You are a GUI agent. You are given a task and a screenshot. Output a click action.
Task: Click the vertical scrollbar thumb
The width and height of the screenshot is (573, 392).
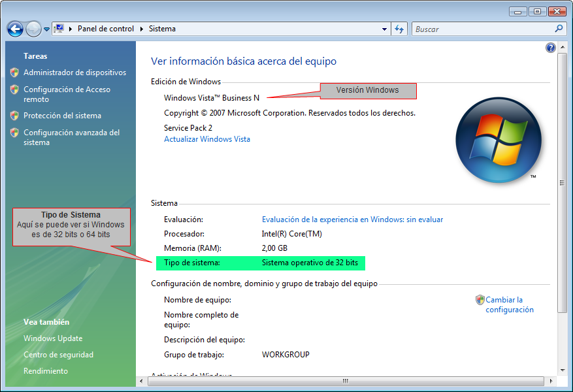pyautogui.click(x=563, y=183)
